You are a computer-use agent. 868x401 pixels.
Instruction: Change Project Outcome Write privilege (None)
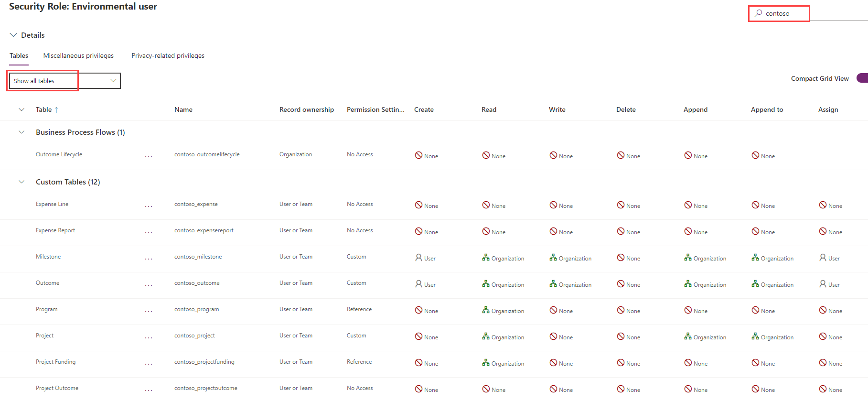(x=561, y=390)
